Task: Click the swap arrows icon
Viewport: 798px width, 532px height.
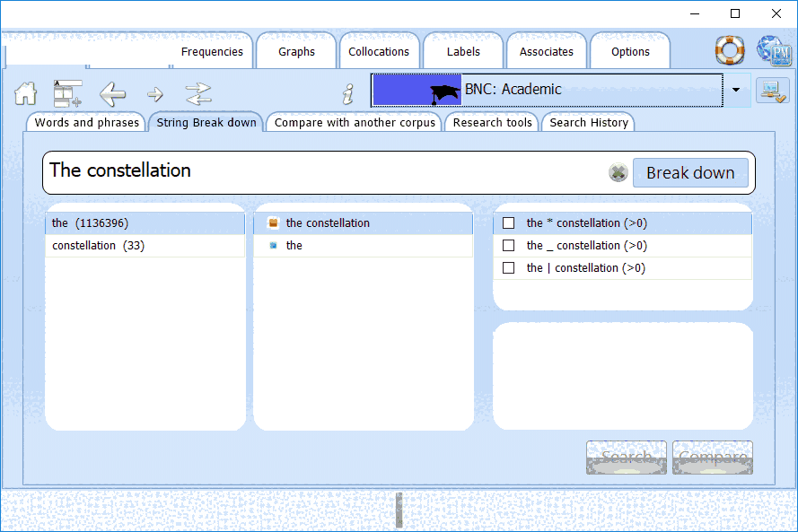Action: 197,92
